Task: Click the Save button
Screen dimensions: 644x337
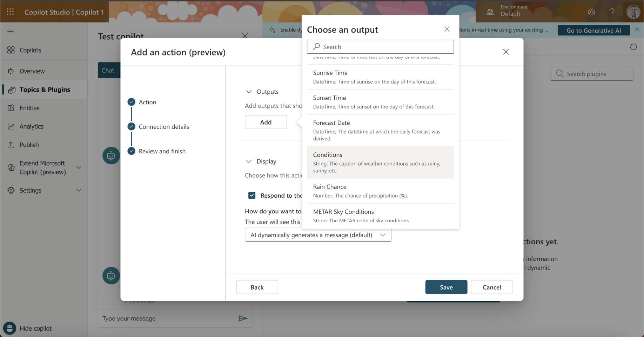Action: click(446, 287)
